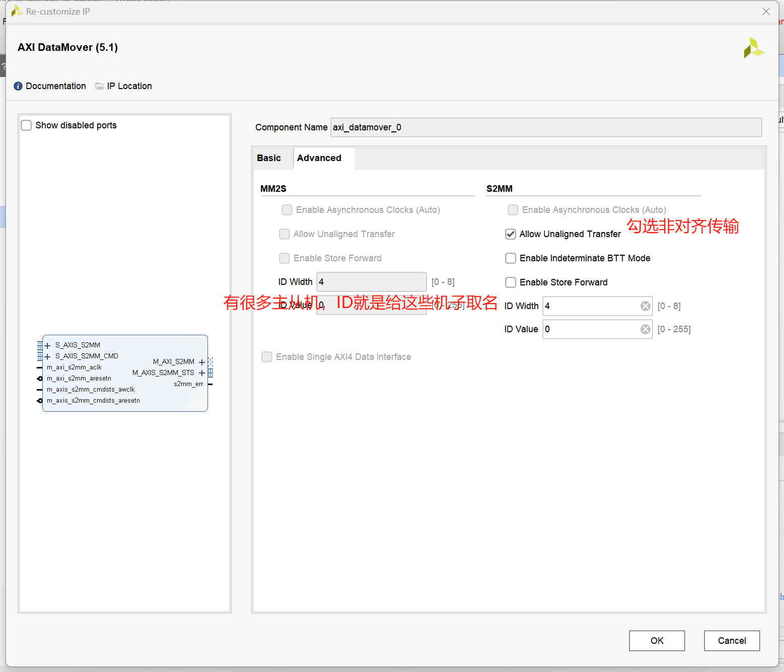Clear the S2MM ID Value field value
This screenshot has width=784, height=672.
point(645,329)
